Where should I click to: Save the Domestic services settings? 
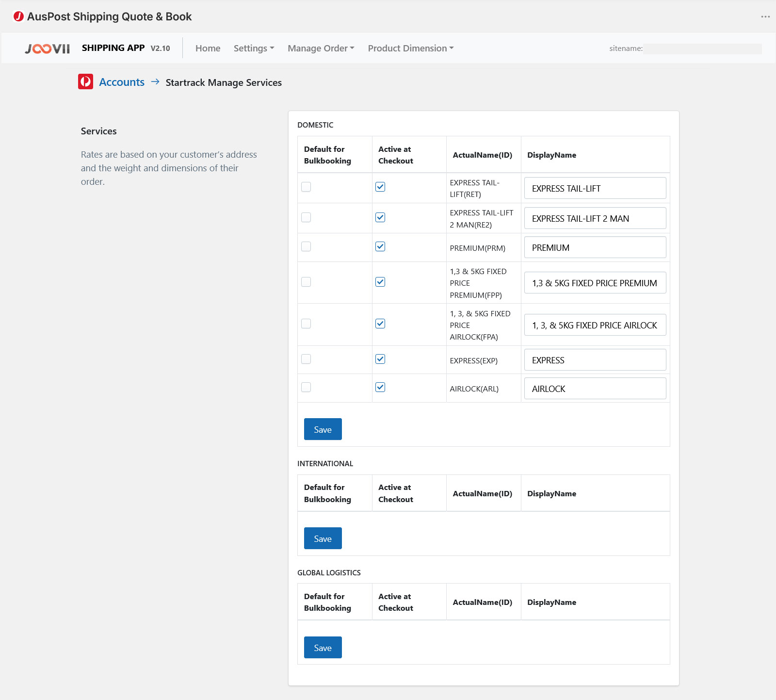tap(323, 429)
